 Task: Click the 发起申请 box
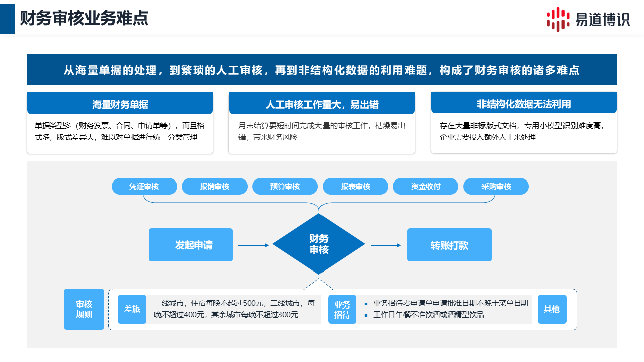[191, 245]
